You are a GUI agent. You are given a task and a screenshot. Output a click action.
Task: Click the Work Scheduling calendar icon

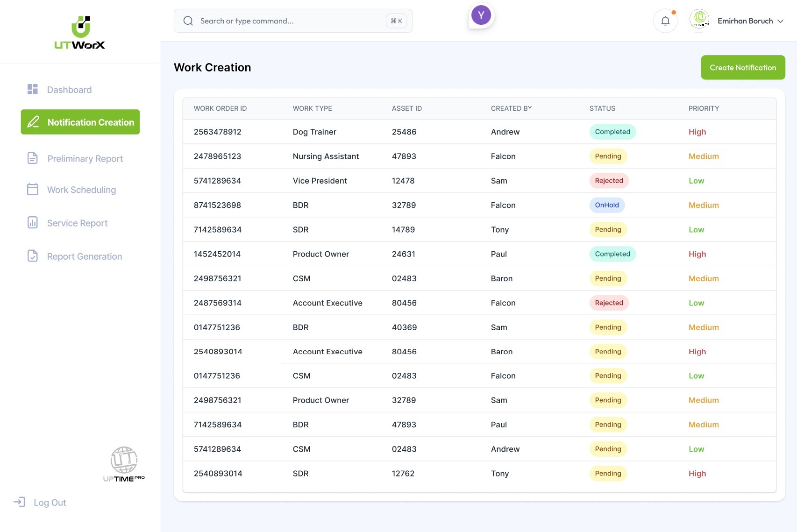point(33,189)
